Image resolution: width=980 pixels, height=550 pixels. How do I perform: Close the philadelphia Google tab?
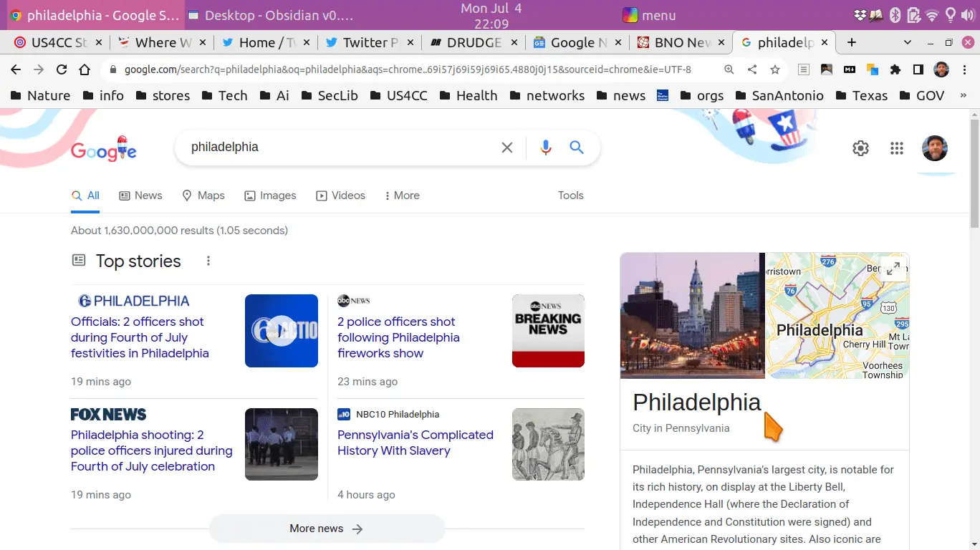click(825, 42)
